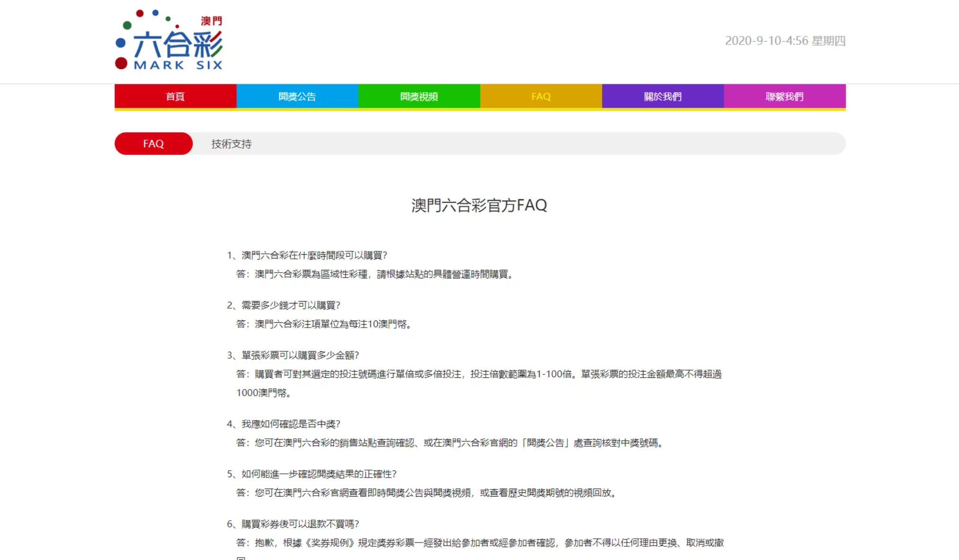Open the 關於我們 about us page
Image resolution: width=959 pixels, height=560 pixels.
[x=663, y=97]
